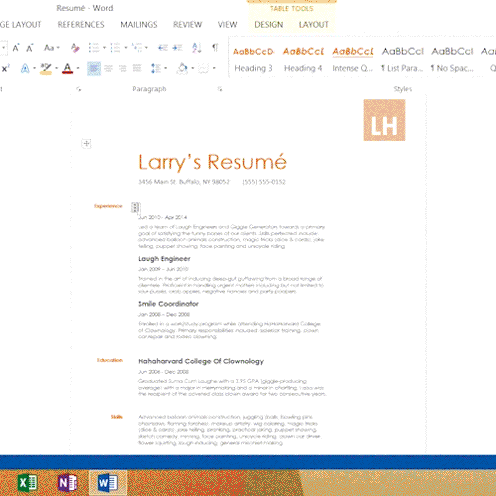
Task: Click the table move handle above the title
Action: [x=86, y=144]
